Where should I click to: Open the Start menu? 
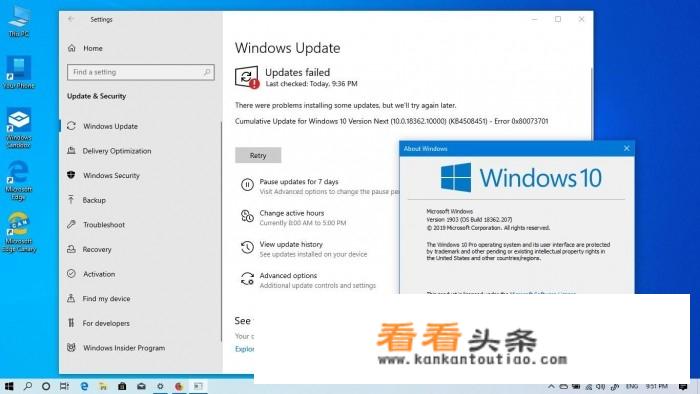[9, 386]
